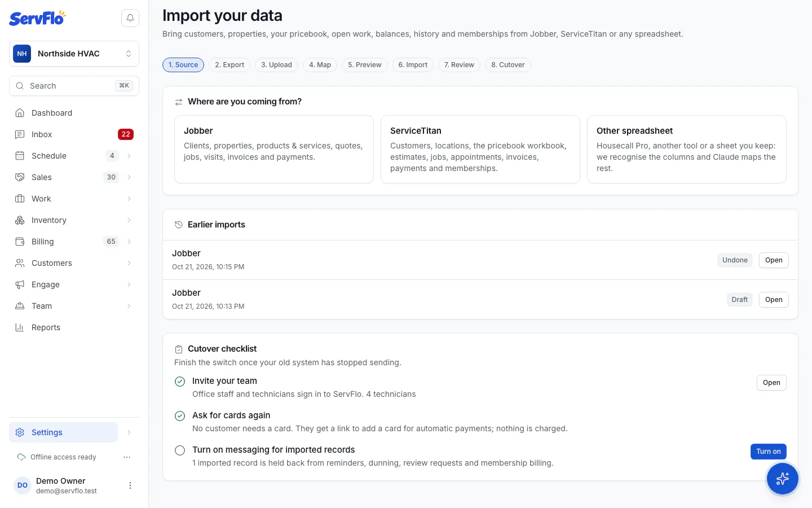The image size is (812, 508).
Task: Click the ServFlo logo
Action: (x=37, y=18)
